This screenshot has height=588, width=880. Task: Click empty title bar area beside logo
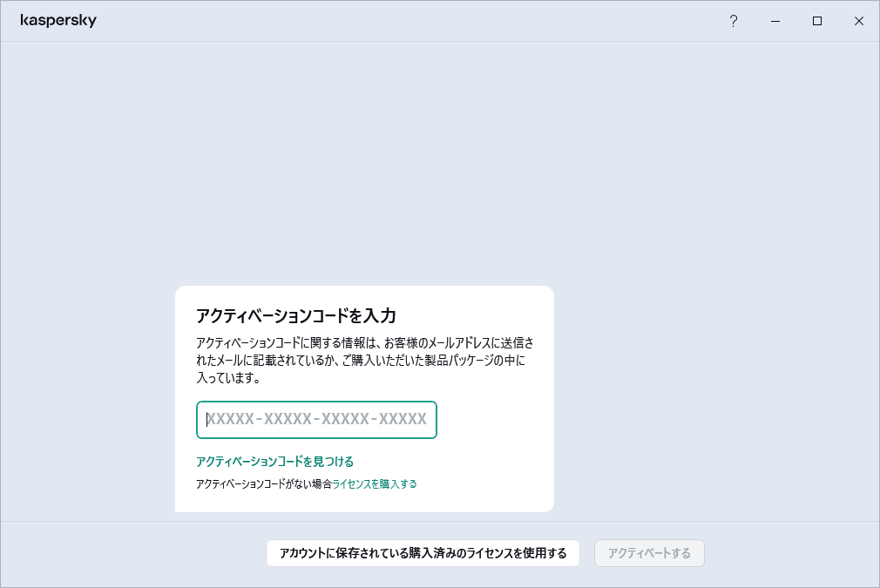[x=392, y=21]
